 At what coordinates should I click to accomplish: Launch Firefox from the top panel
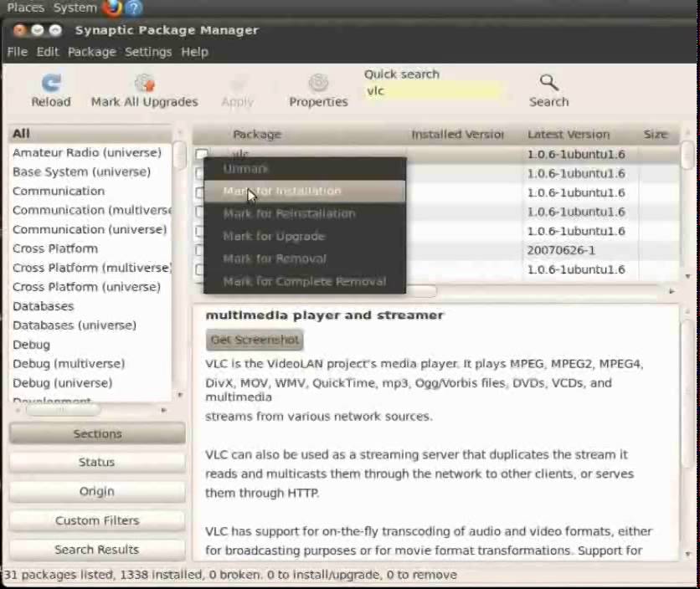click(111, 8)
